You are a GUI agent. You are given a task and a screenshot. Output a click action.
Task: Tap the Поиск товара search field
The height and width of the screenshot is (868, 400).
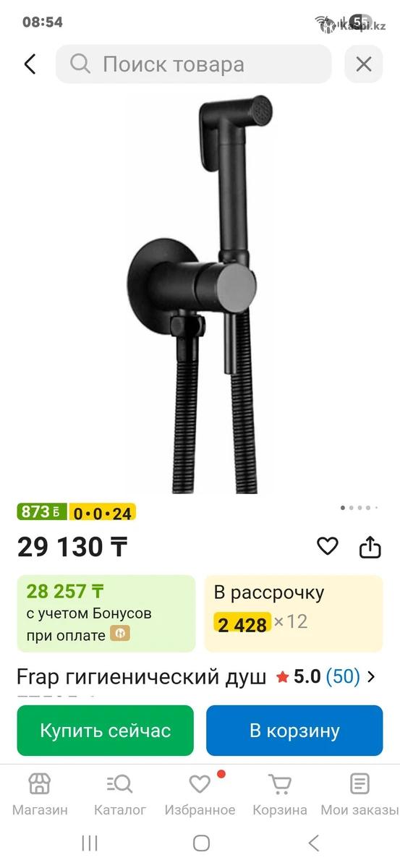[x=193, y=64]
